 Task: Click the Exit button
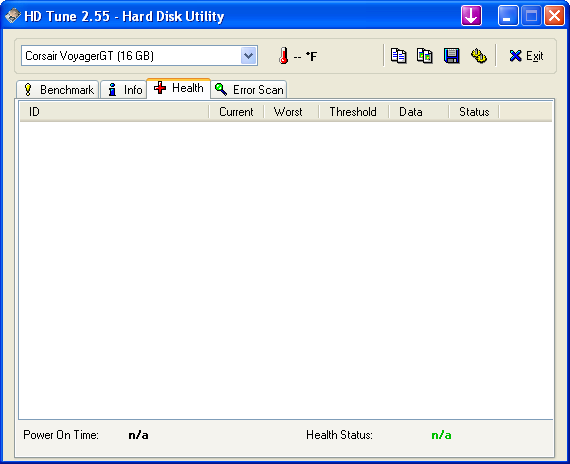526,56
